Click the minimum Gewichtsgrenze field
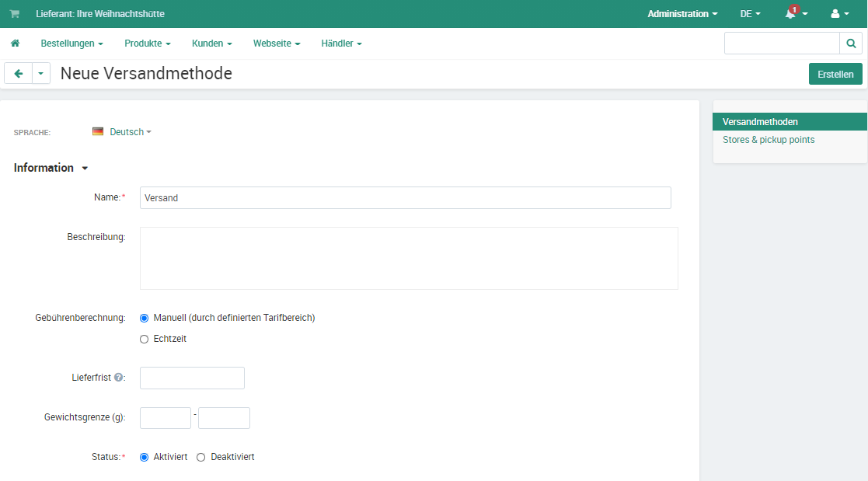The height and width of the screenshot is (481, 868). click(x=165, y=418)
